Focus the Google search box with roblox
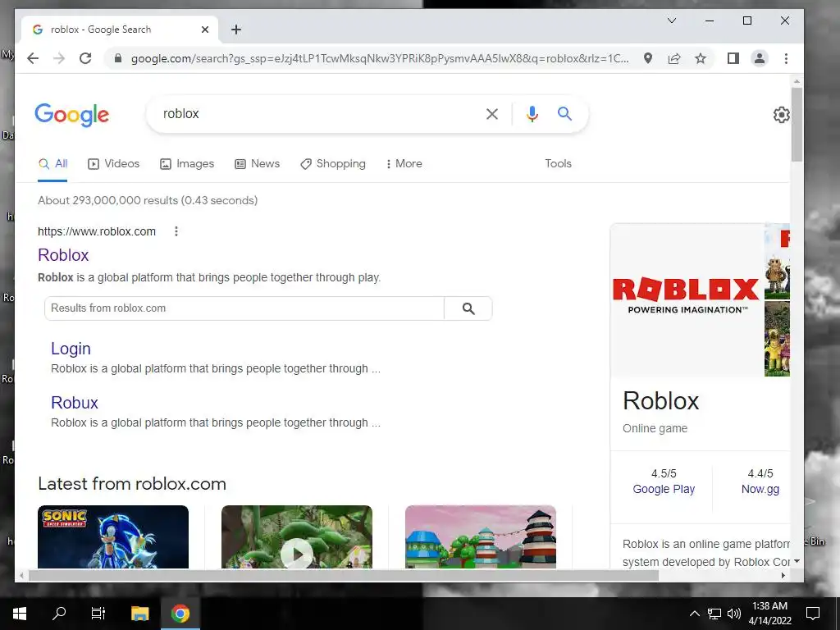 pos(322,113)
